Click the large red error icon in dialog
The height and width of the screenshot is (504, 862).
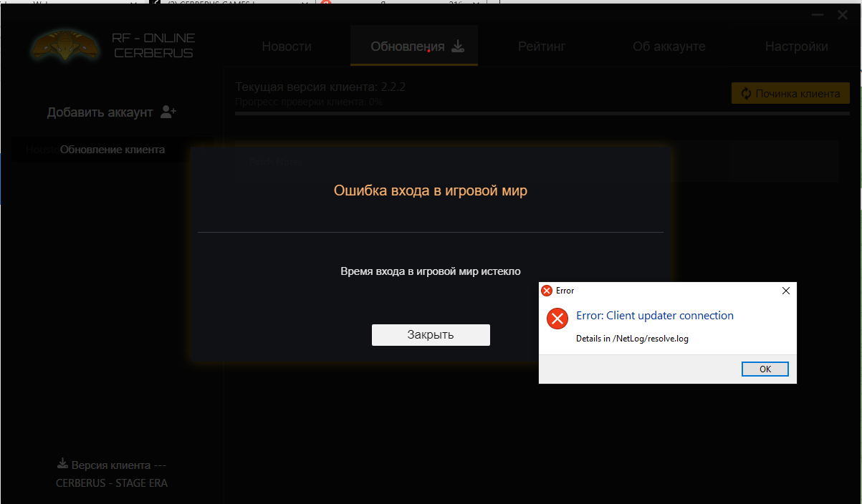pyautogui.click(x=557, y=319)
